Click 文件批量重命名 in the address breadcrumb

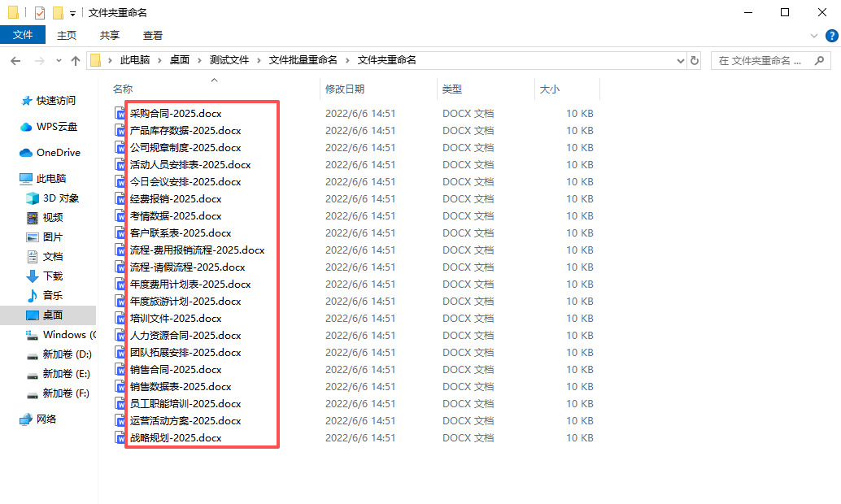click(303, 60)
